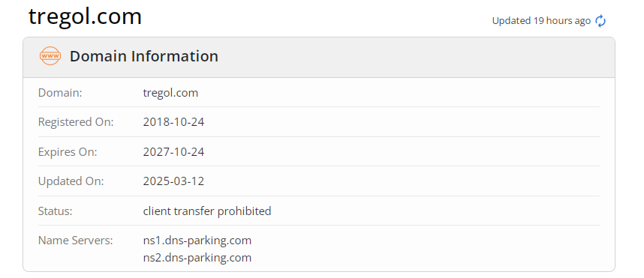Click empty area of the Status row
The image size is (644, 278).
(435, 211)
